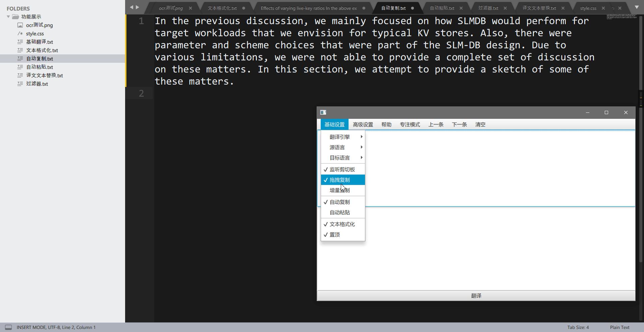Click the image file icon beside ocr测试.png
This screenshot has width=644, height=332.
tap(20, 25)
